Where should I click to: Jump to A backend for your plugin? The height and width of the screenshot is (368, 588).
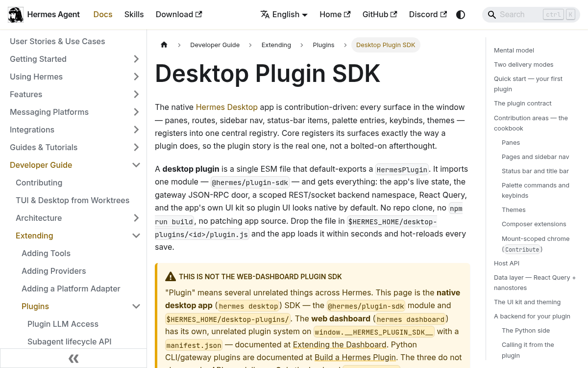[532, 316]
